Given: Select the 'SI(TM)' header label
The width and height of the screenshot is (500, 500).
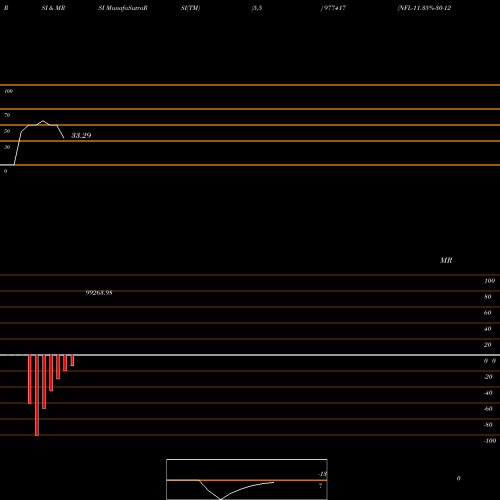Looking at the screenshot, I should 190,8.
